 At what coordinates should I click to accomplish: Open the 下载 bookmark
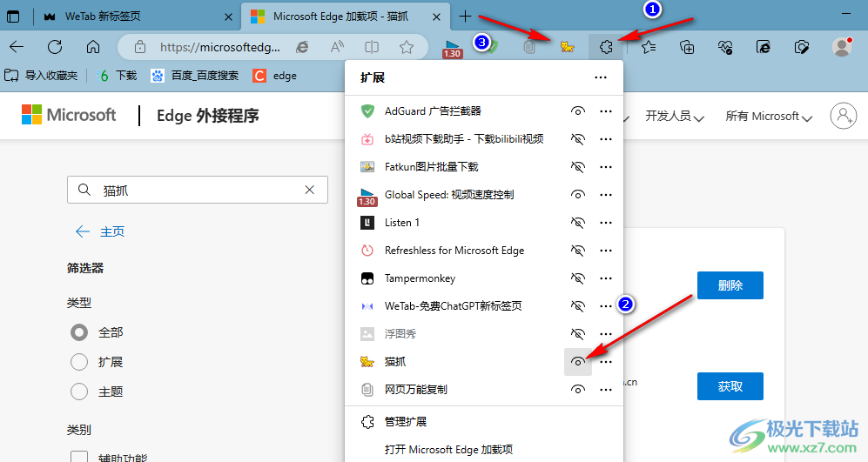tap(117, 76)
